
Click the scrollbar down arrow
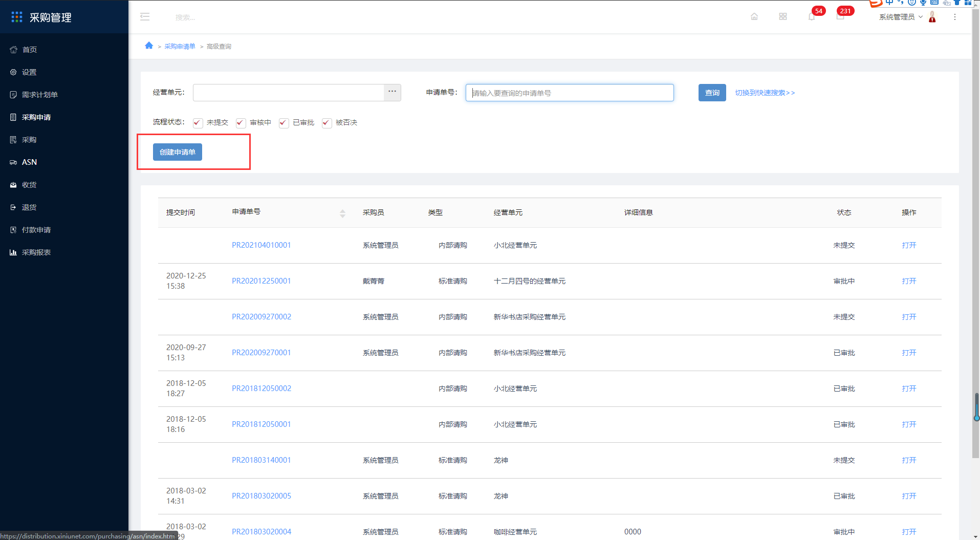click(975, 536)
